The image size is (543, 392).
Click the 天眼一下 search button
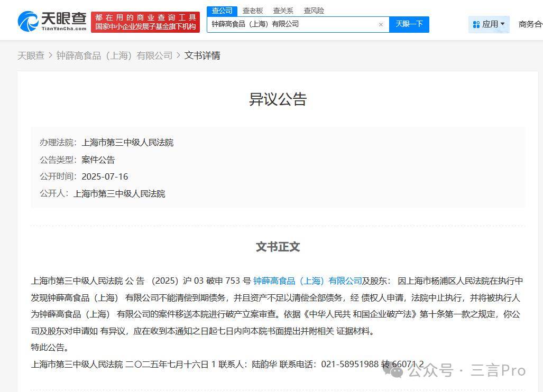click(x=409, y=24)
